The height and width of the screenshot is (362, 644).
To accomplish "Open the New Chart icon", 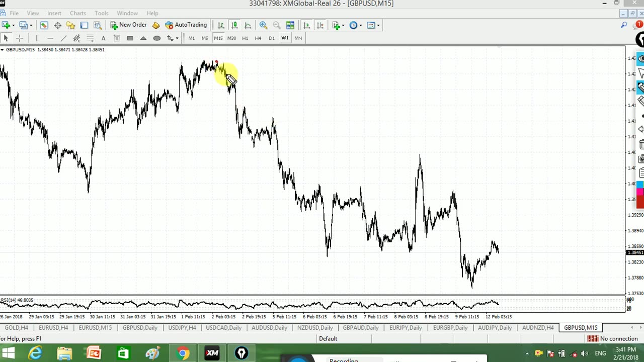I will tap(6, 25).
